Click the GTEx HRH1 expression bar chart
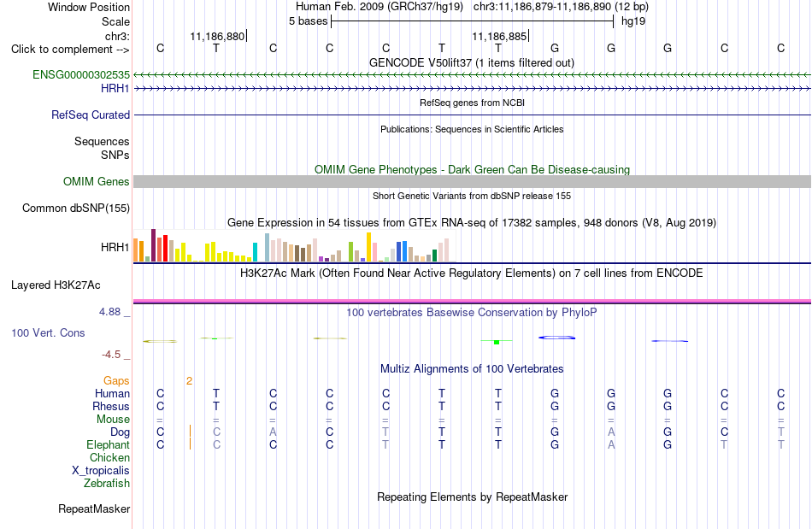 coord(291,246)
